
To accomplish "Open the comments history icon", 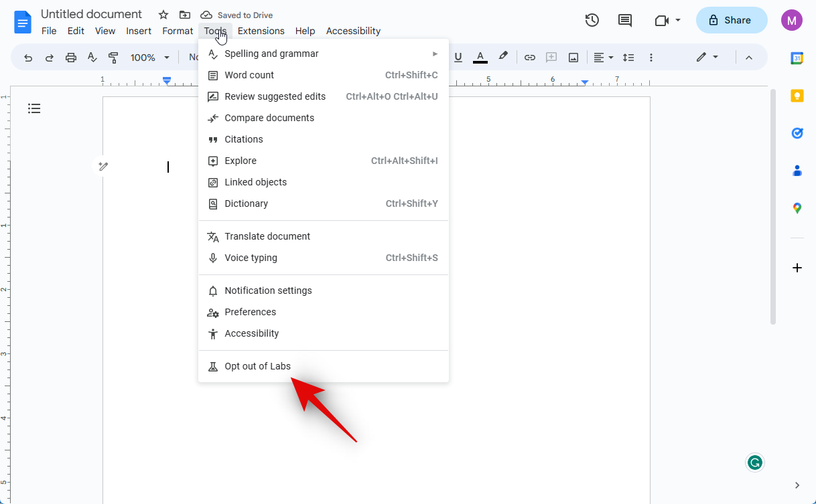I will (624, 20).
